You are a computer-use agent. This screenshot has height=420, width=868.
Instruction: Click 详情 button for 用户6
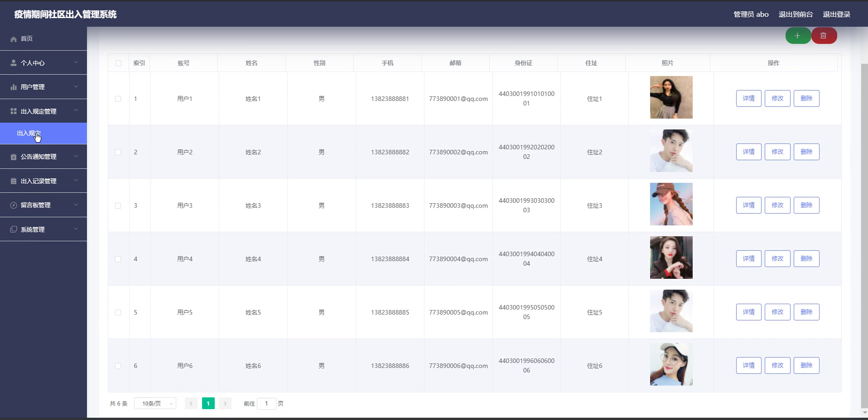click(749, 365)
